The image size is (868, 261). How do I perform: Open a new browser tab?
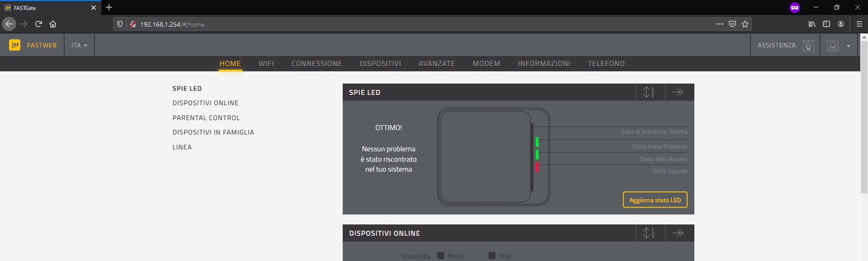(x=109, y=7)
